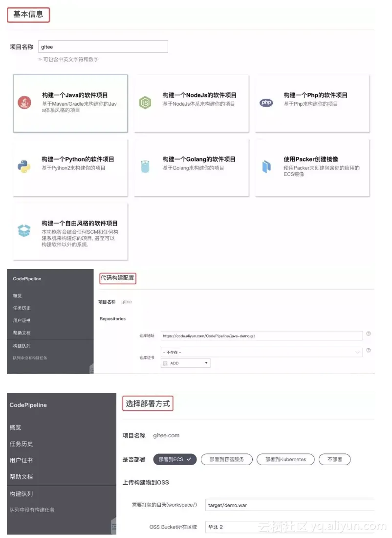Screen dimensions: 392x538
Task: Click the NodeJs hexagon icon
Action: (145, 102)
